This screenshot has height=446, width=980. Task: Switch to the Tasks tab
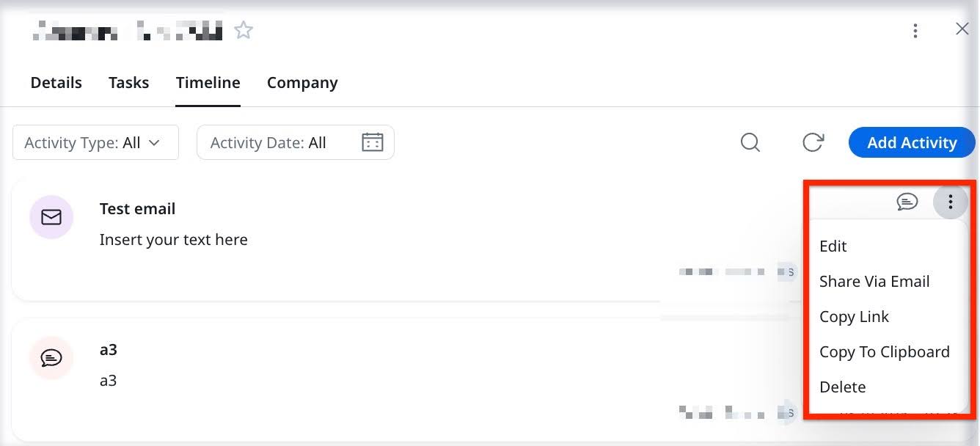coord(128,82)
